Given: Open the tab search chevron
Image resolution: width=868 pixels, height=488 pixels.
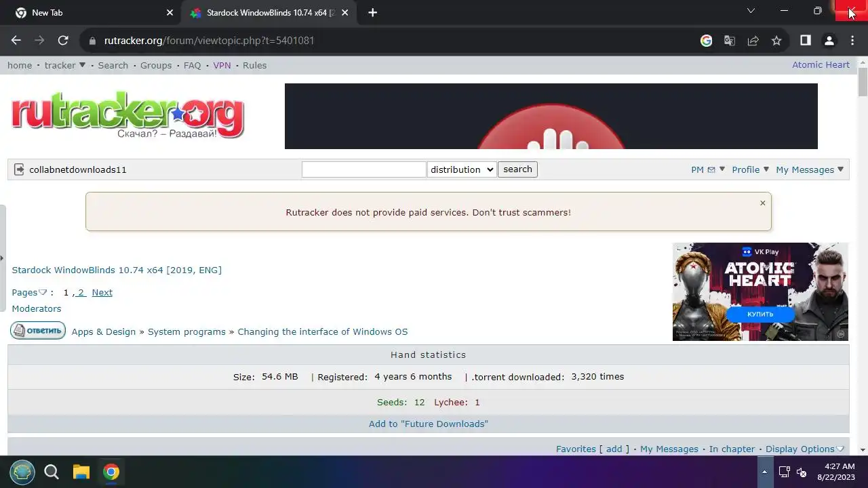Looking at the screenshot, I should [x=751, y=11].
